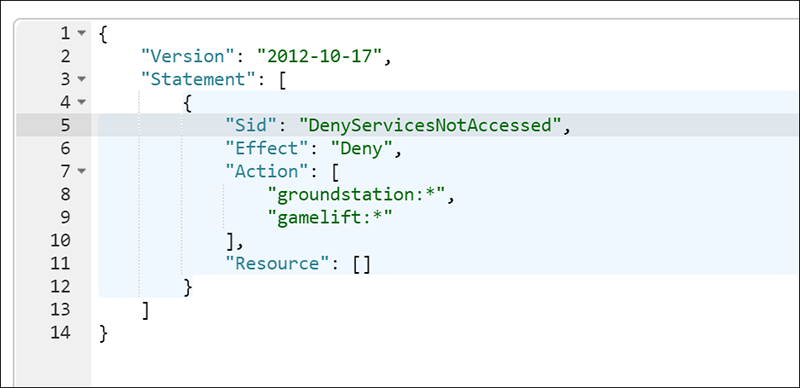
Task: Click line number 8 in the gutter
Action: (x=65, y=194)
